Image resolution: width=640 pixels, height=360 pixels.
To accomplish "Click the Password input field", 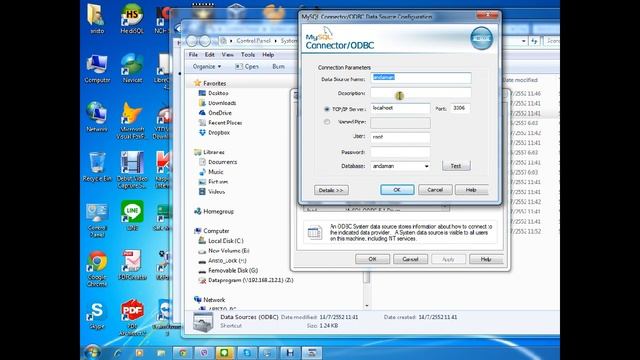I will [400, 152].
